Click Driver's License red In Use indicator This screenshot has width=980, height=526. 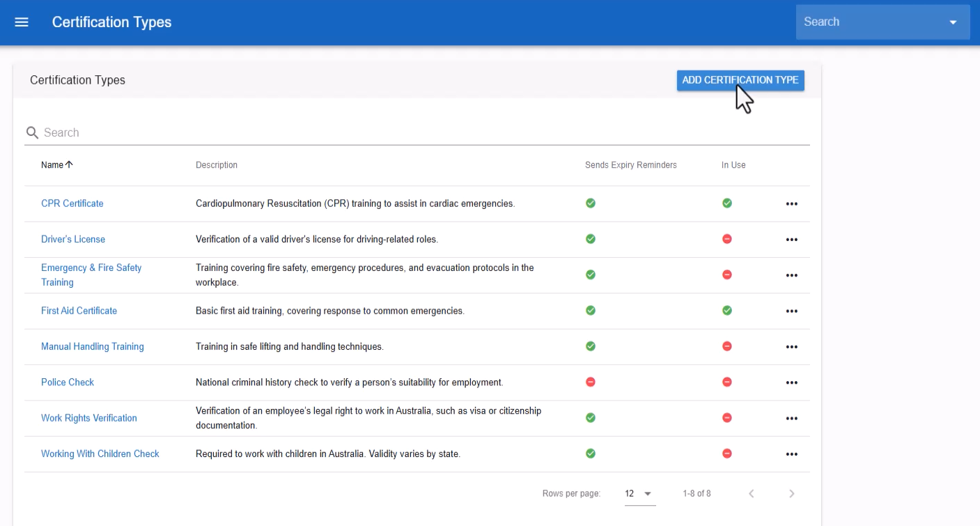727,239
